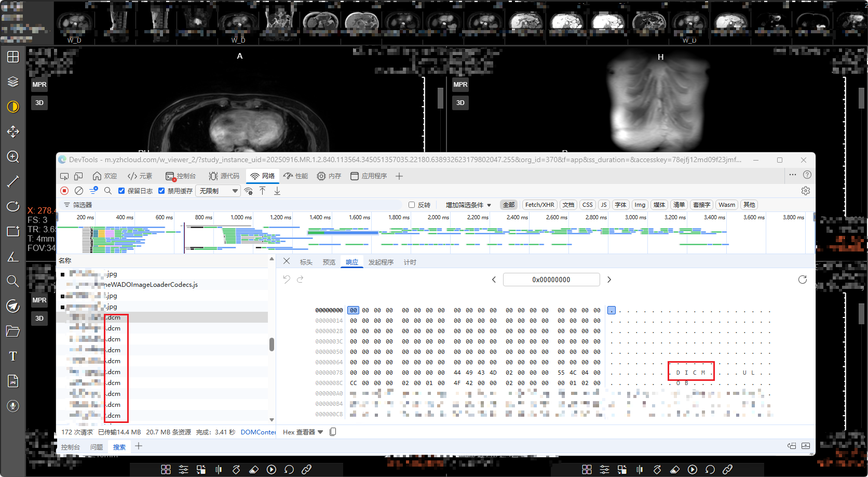
Task: Filter requests by Fetch/XHR
Action: (x=539, y=205)
